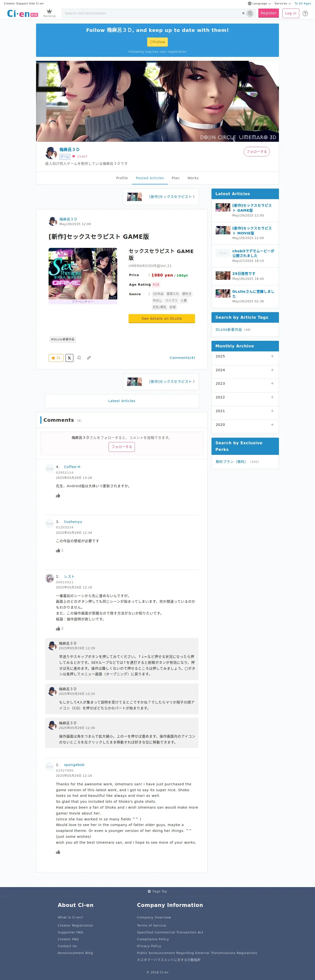Image resolution: width=315 pixels, height=980 pixels.
Task: Click レスト's commenter avatar
Action: 50,578
